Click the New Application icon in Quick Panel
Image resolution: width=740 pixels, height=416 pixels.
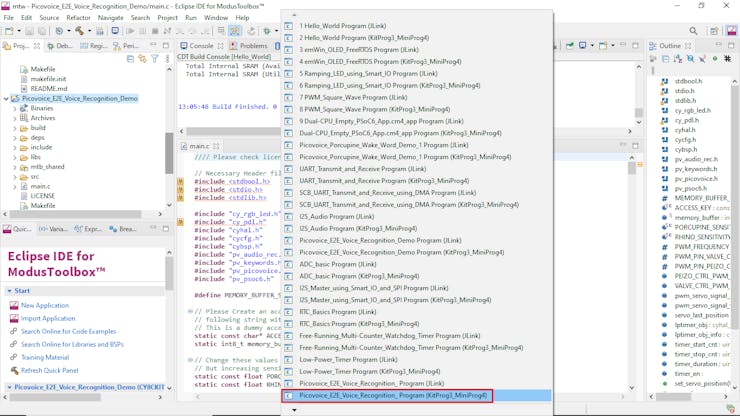click(x=14, y=306)
